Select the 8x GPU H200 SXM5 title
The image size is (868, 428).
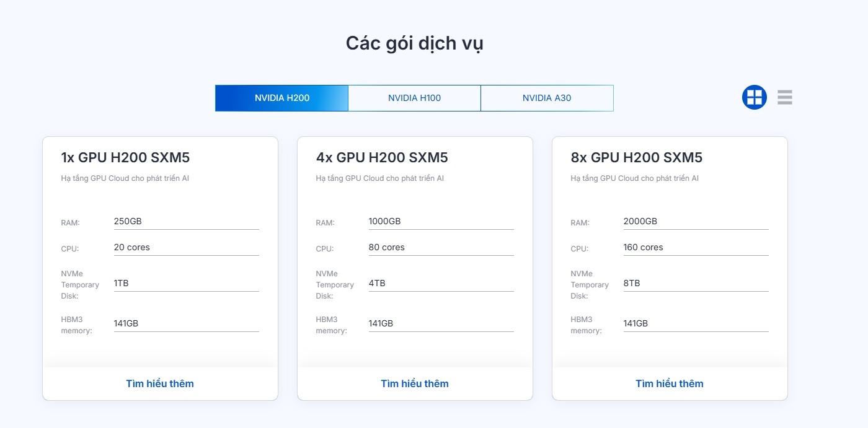(x=637, y=157)
